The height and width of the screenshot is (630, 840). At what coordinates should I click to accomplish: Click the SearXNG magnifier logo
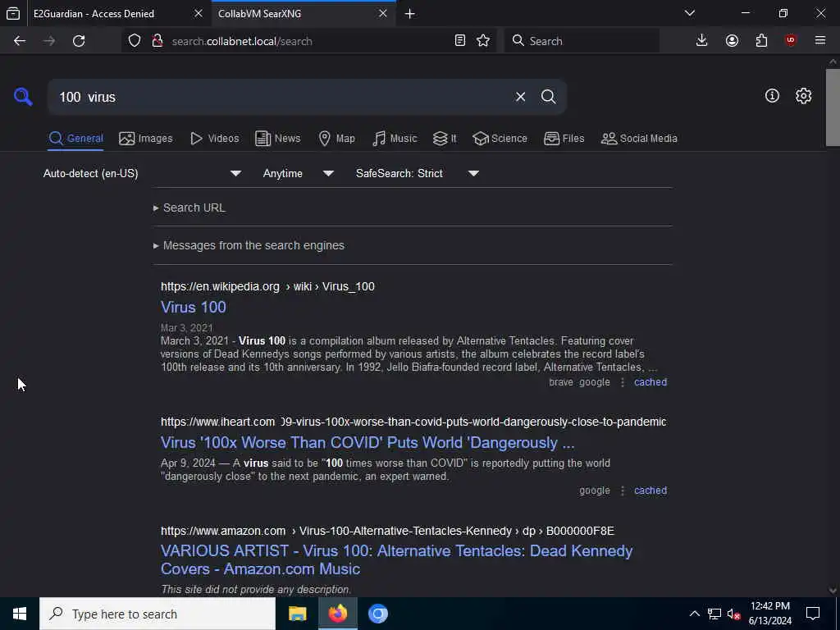point(23,97)
